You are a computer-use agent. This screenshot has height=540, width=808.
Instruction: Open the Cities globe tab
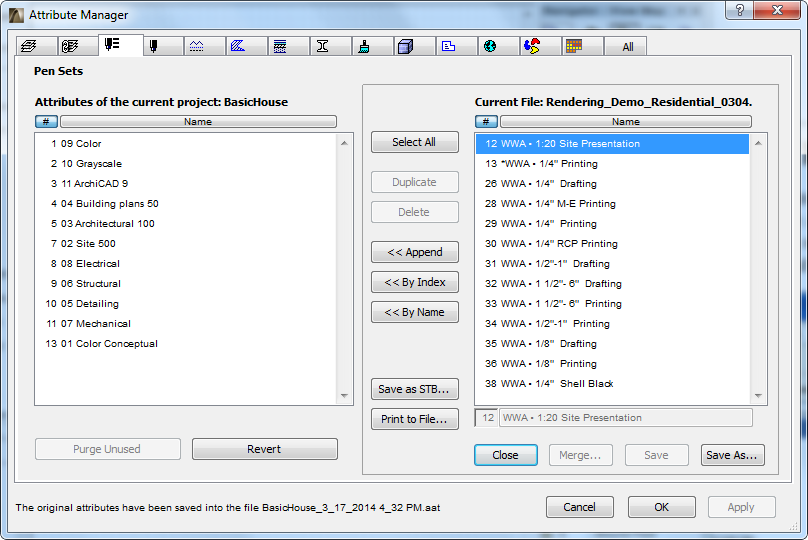[x=499, y=46]
